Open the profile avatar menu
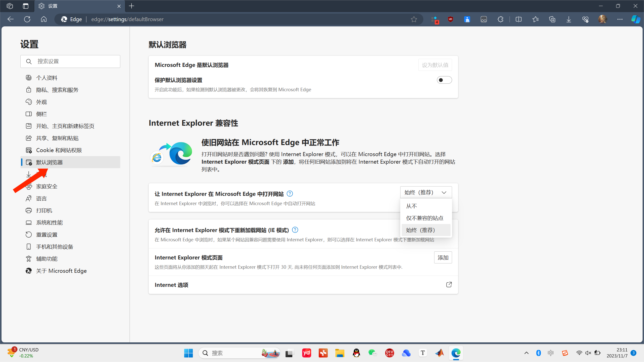 (603, 19)
